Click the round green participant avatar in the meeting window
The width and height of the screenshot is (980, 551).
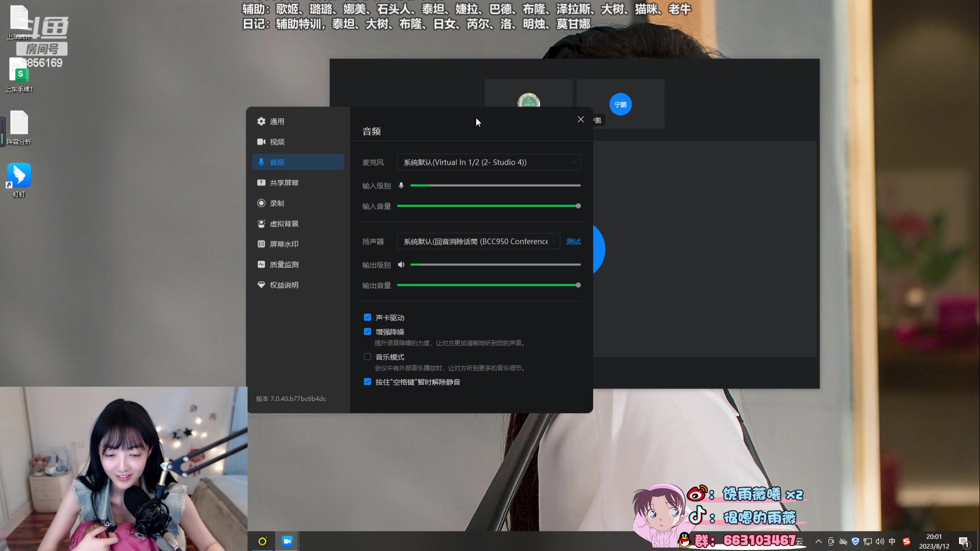pos(529,101)
